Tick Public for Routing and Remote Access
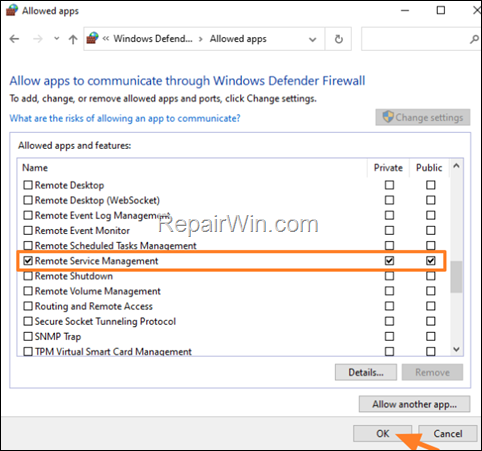 pyautogui.click(x=431, y=306)
